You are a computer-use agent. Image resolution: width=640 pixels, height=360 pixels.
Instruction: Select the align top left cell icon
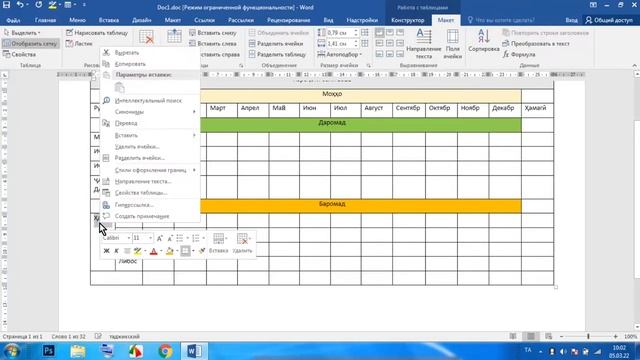tap(380, 33)
